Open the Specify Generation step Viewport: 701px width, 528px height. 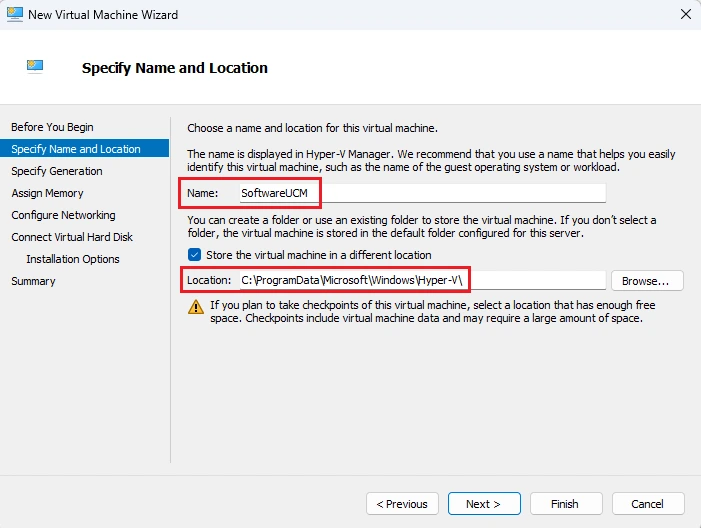pyautogui.click(x=57, y=171)
